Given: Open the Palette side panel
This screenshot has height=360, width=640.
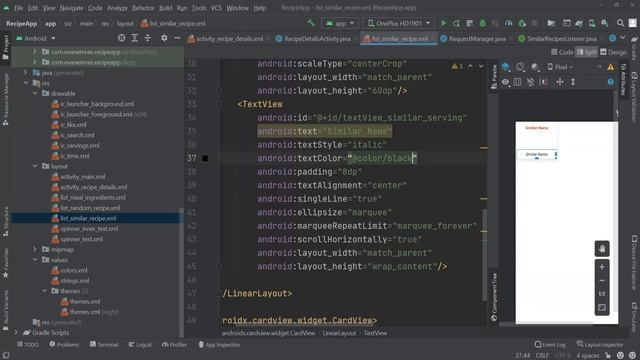Looking at the screenshot, I should point(494,76).
